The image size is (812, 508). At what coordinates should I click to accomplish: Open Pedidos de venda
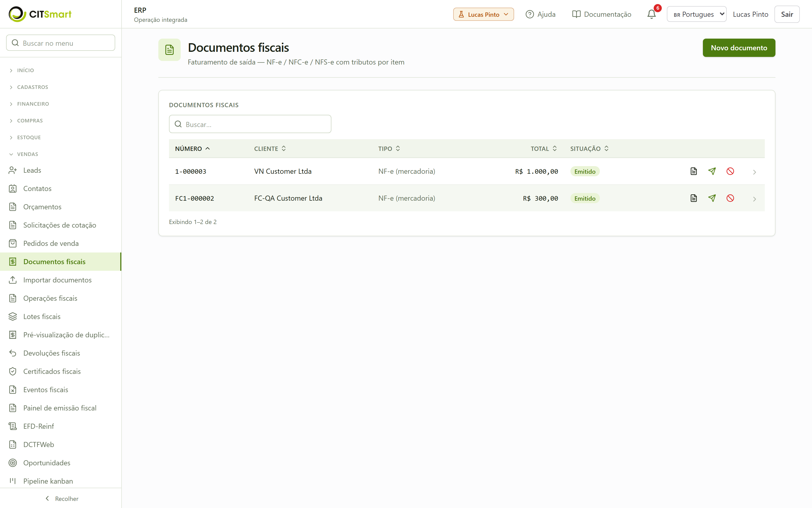coord(60,243)
